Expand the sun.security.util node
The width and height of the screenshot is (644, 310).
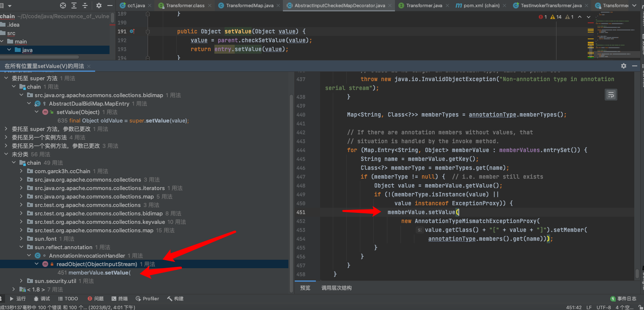(x=21, y=281)
